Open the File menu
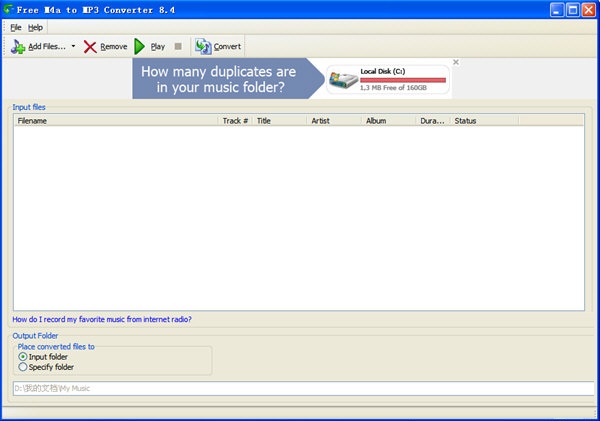 (x=16, y=28)
